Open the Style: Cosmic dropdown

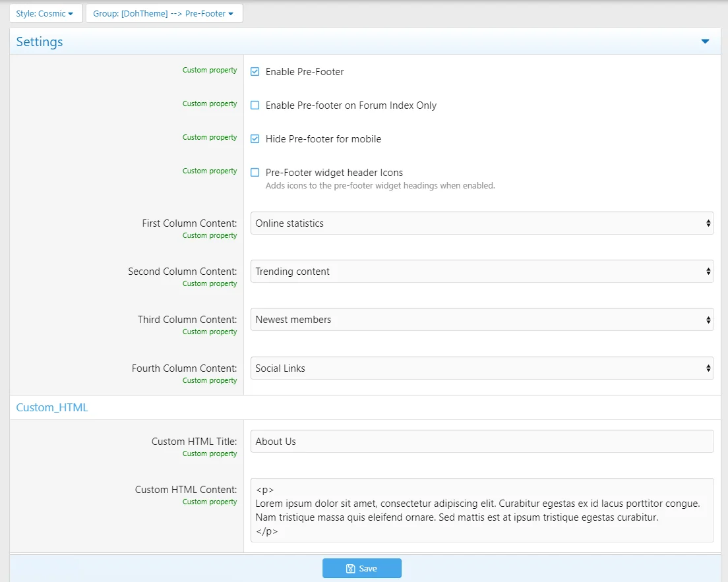[x=46, y=13]
